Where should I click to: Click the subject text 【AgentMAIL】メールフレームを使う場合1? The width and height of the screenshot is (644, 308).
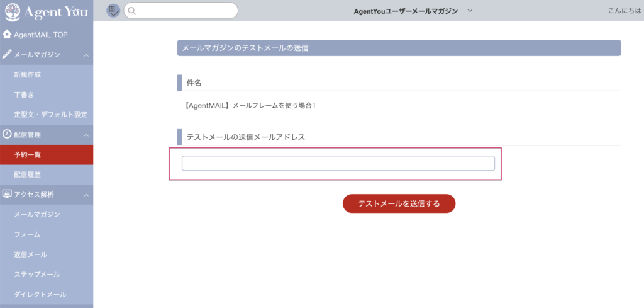pyautogui.click(x=250, y=106)
